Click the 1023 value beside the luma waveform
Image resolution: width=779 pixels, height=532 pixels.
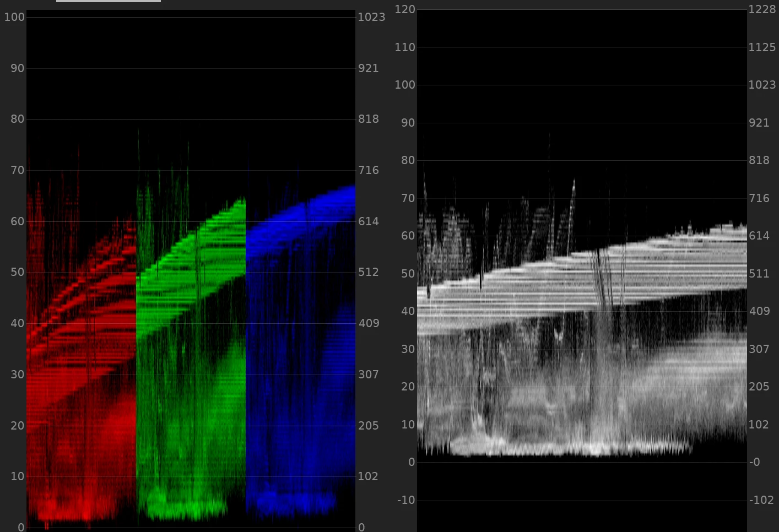point(762,85)
